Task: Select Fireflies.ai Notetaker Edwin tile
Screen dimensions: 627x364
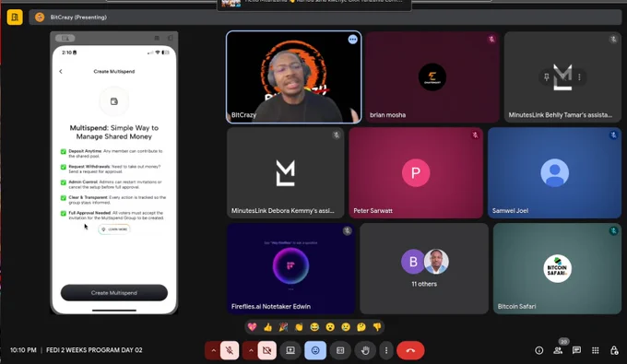Action: click(x=290, y=268)
